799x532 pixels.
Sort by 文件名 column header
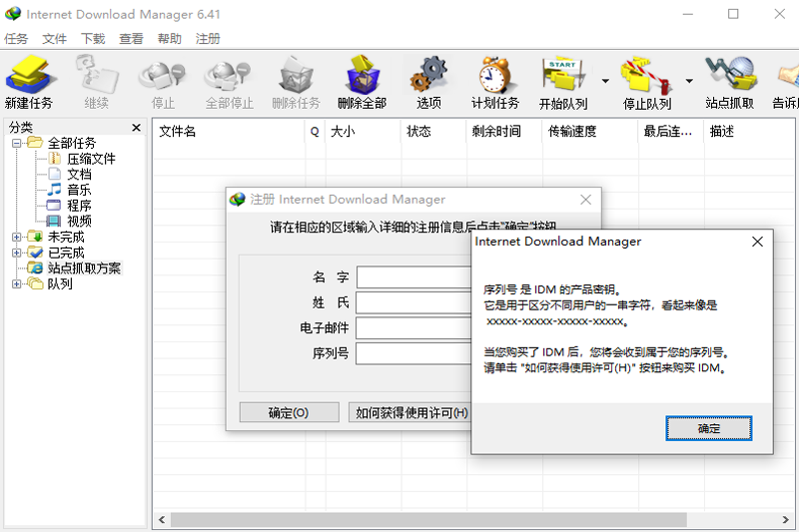(x=229, y=132)
